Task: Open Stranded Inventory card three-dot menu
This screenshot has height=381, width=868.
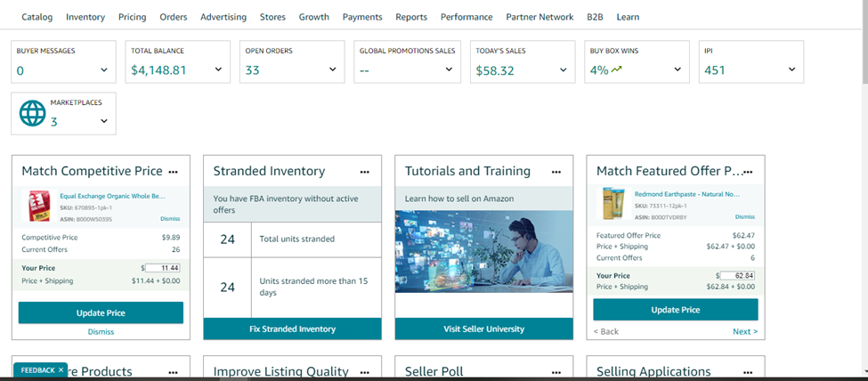Action: [364, 172]
